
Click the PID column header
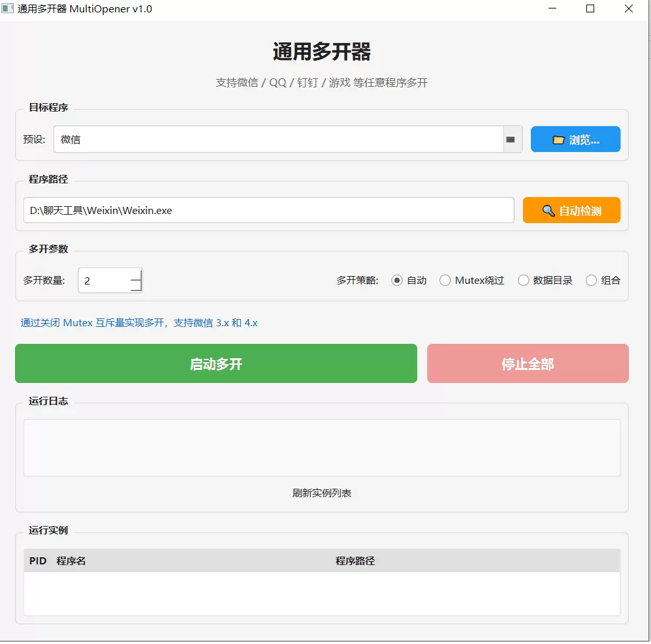point(38,561)
